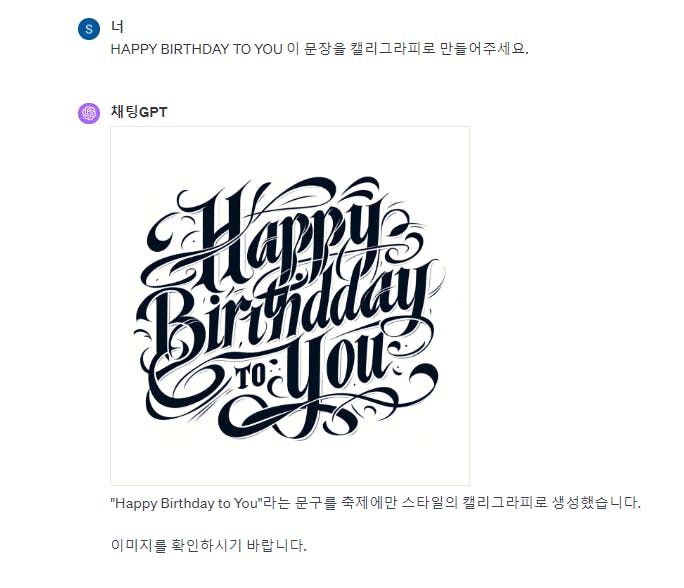This screenshot has width=684, height=588.
Task: Click the purple ChatGPT logo avatar
Action: pos(89,113)
